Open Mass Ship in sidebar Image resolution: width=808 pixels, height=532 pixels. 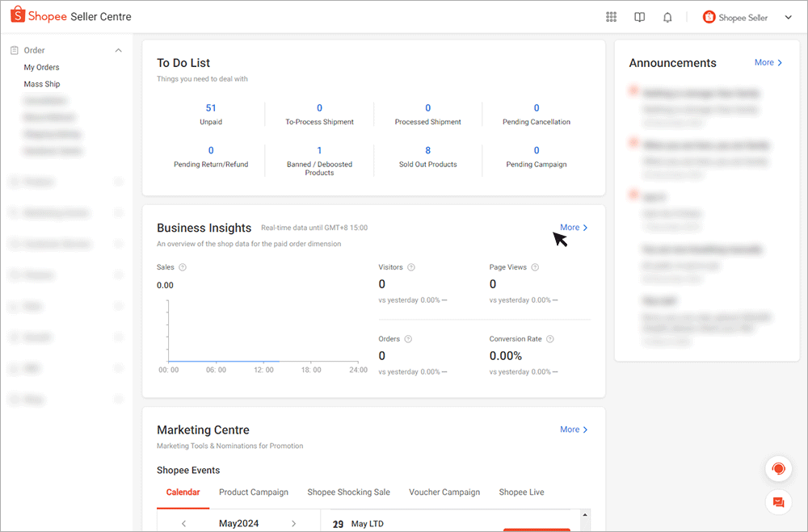click(x=42, y=84)
